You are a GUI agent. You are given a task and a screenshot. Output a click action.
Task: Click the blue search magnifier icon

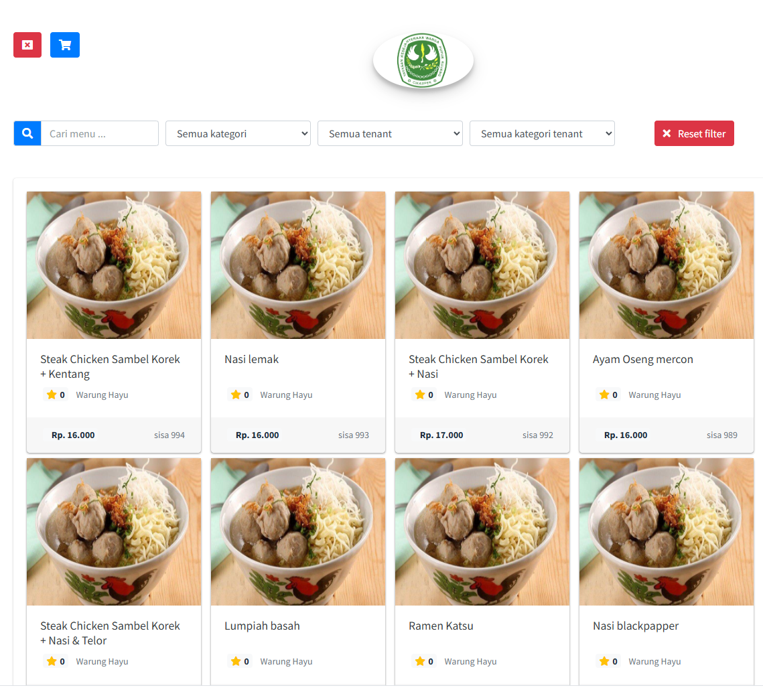click(x=27, y=133)
